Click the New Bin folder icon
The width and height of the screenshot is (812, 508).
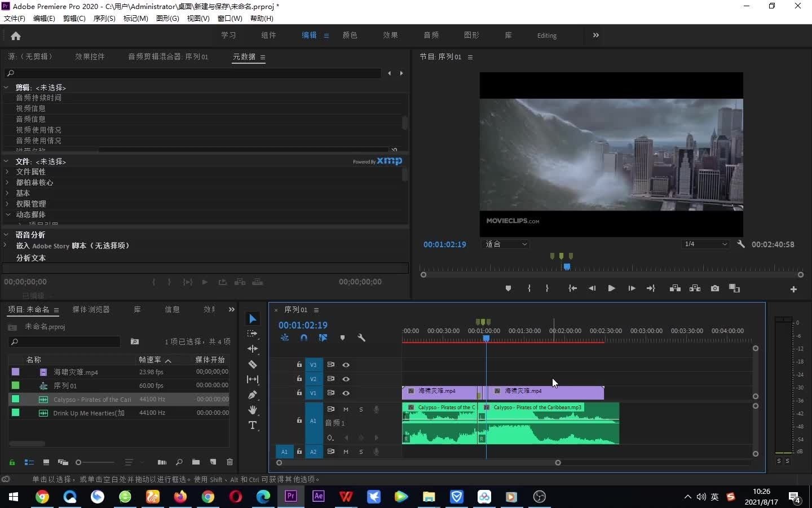point(196,462)
